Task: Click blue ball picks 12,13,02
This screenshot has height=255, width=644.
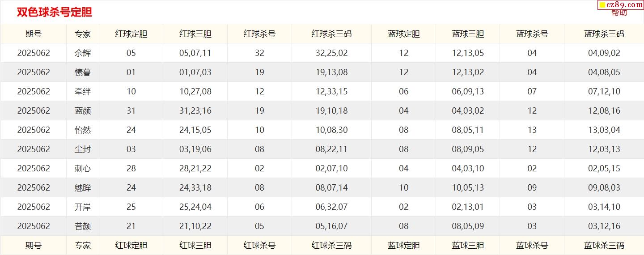Action: (x=468, y=72)
